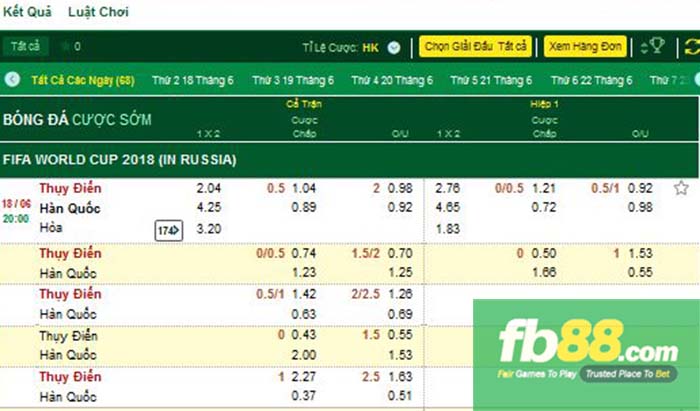Image resolution: width=700 pixels, height=411 pixels.
Task: Click the favorite star icon for Thụy Điển match
Action: 681,188
